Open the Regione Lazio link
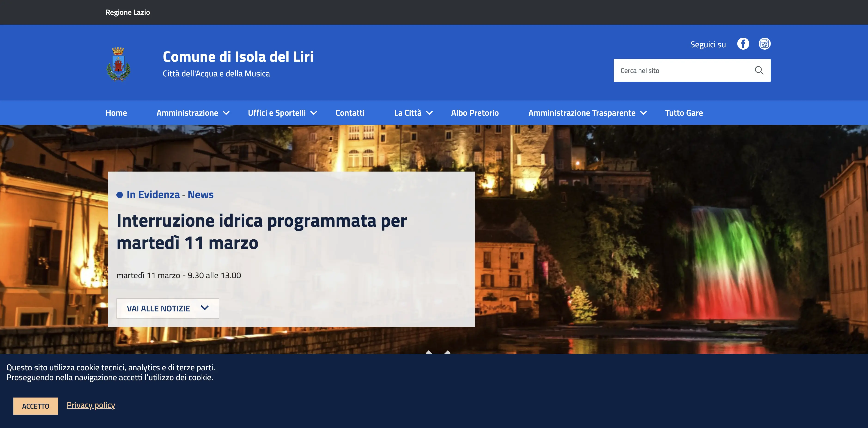Viewport: 868px width, 428px height. 128,12
